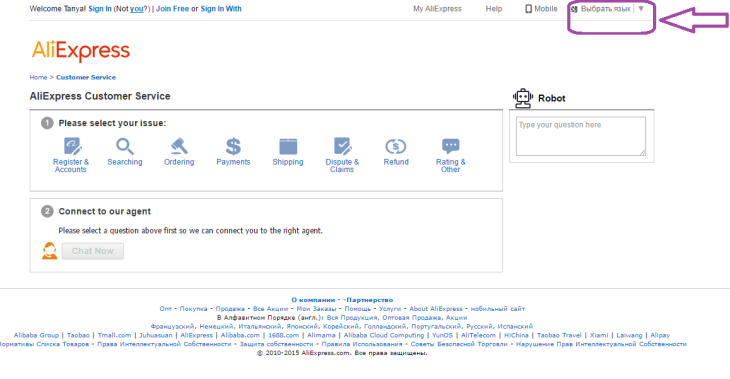
Task: Open Tmall.com footer link
Action: (114, 335)
